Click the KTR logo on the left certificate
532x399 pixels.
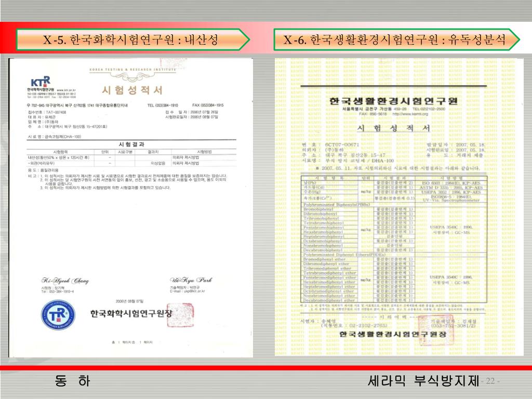click(41, 82)
